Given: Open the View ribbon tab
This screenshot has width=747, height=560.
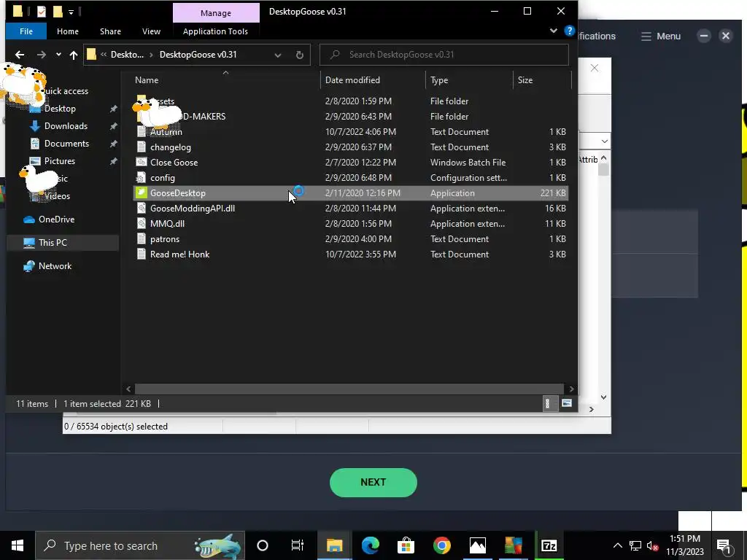Looking at the screenshot, I should 151,31.
